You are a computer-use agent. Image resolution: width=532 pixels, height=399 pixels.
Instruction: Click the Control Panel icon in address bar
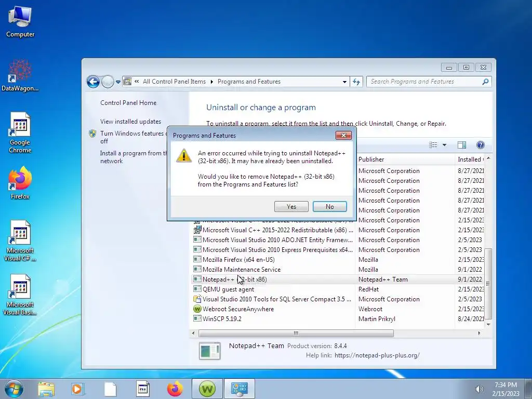click(x=128, y=82)
